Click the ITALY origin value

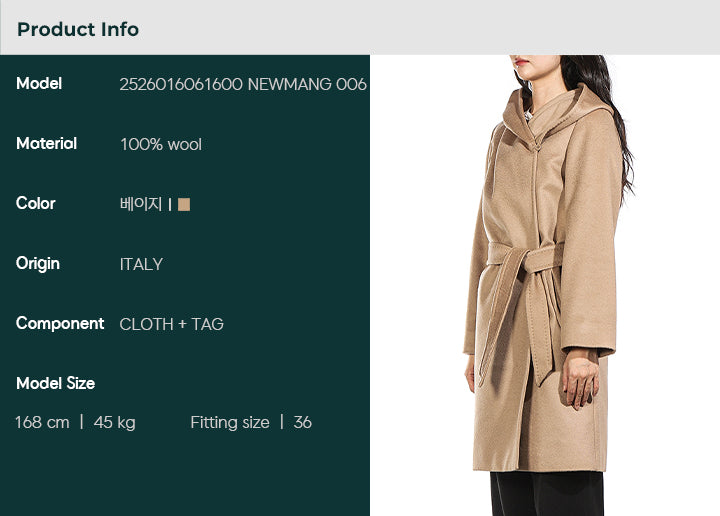tap(141, 264)
